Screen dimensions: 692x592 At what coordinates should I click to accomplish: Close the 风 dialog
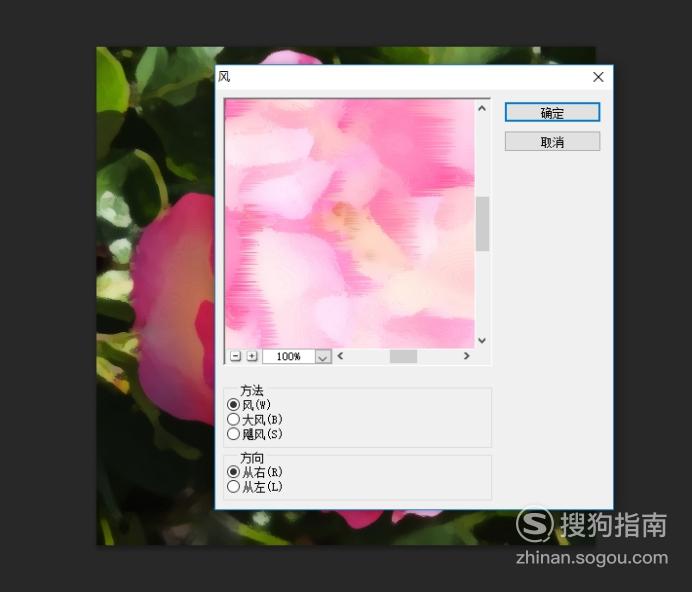pyautogui.click(x=598, y=77)
